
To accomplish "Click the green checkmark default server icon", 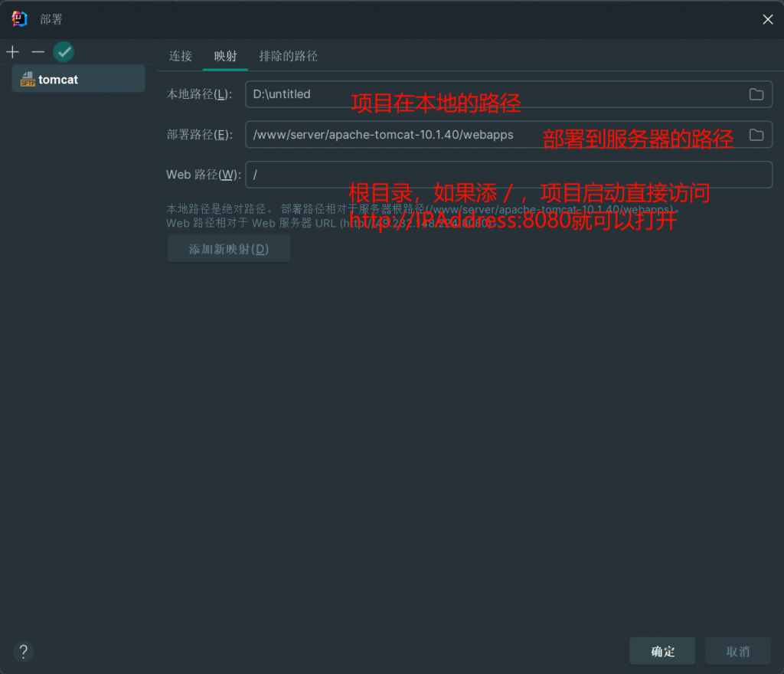I will pyautogui.click(x=64, y=52).
